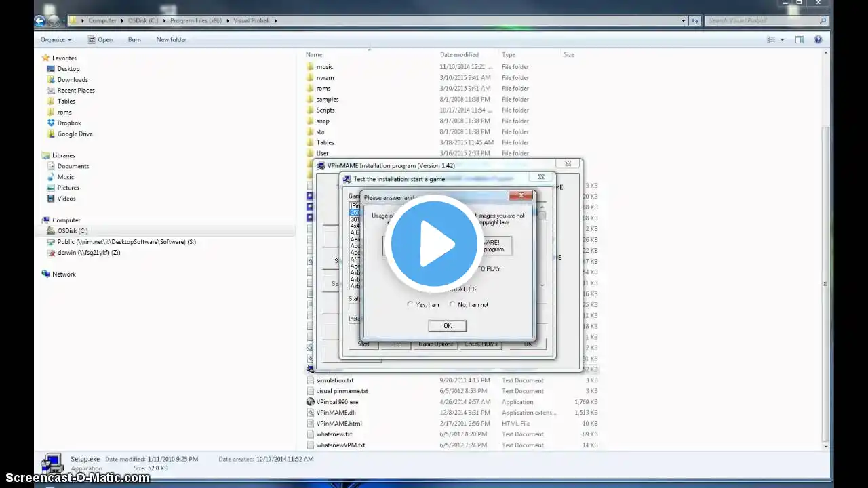Choose the 'Yes, I am' radio button
Viewport: 868px width, 488px height.
click(x=410, y=305)
